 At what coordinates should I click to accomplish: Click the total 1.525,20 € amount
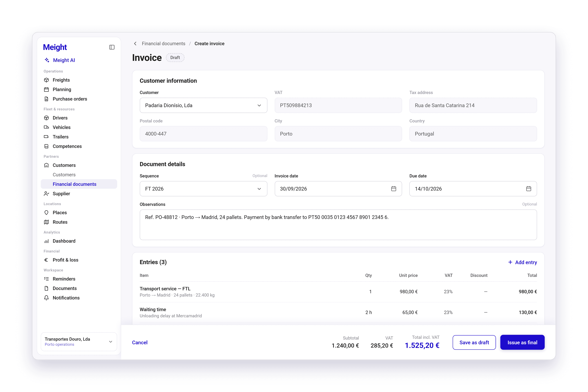(x=422, y=346)
